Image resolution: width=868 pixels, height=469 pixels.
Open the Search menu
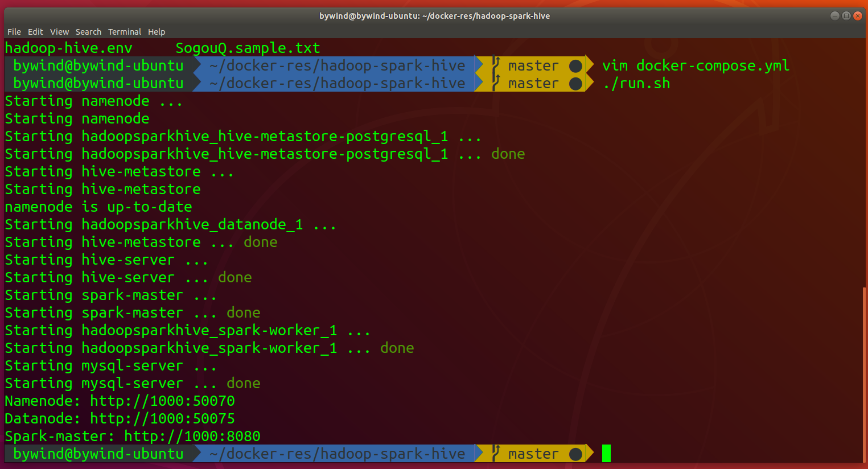point(88,32)
